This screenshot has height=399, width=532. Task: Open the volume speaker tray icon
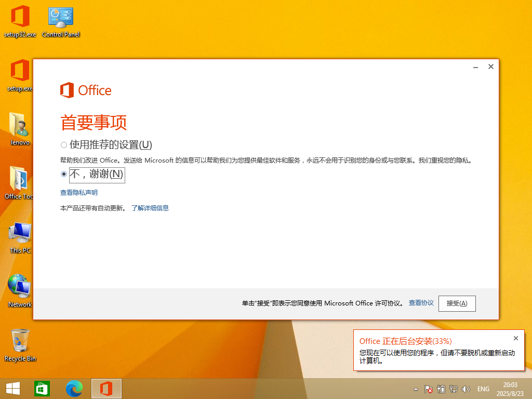point(466,389)
